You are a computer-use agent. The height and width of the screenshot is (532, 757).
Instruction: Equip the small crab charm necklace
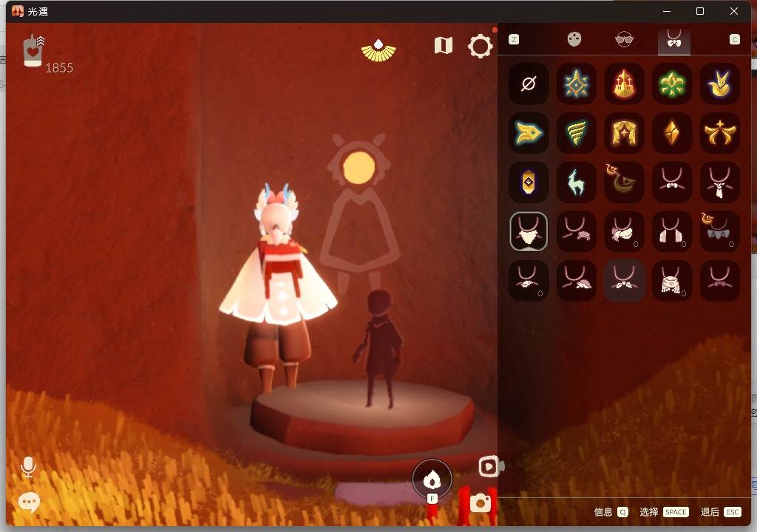click(577, 231)
